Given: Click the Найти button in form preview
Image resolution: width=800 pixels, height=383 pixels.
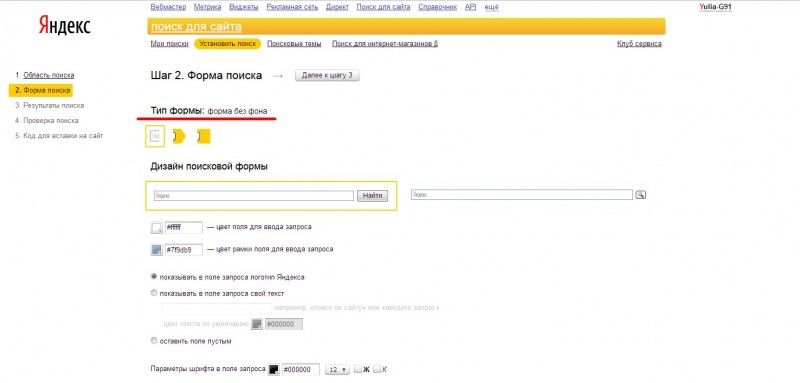Looking at the screenshot, I should point(372,196).
